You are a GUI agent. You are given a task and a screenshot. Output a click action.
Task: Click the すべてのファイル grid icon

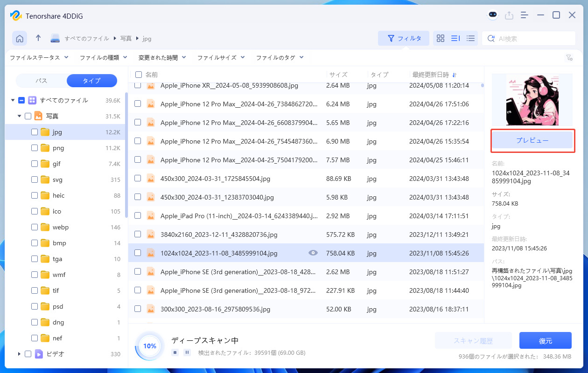point(32,100)
